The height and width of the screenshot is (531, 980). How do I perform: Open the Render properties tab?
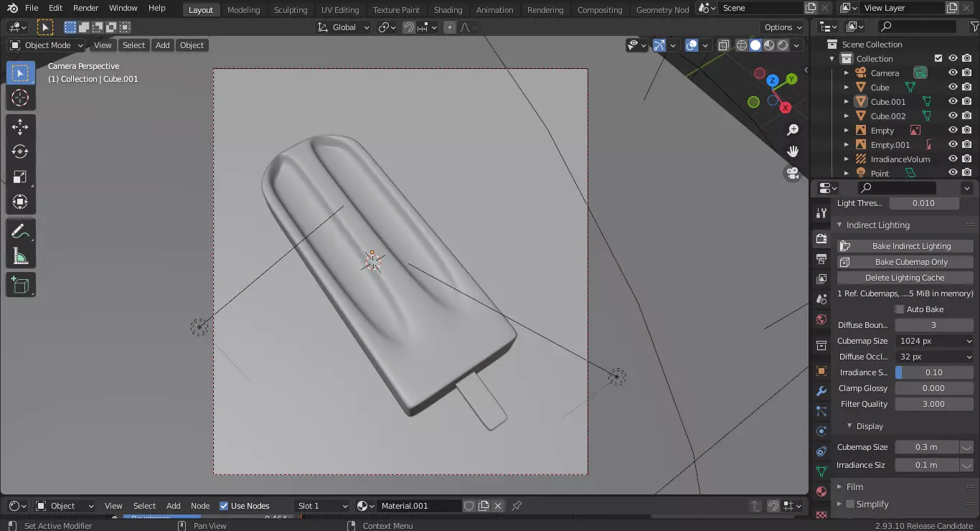pos(821,238)
